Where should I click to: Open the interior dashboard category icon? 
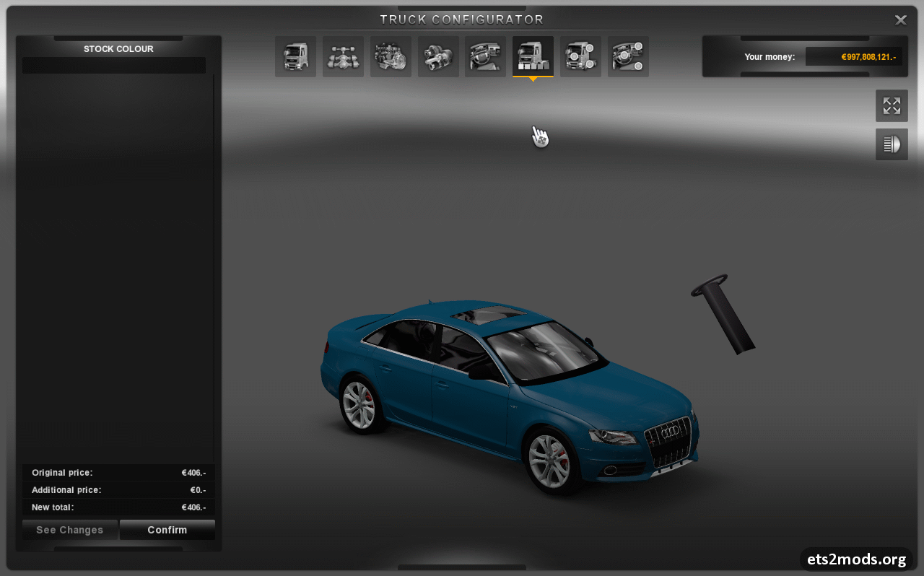tap(485, 56)
